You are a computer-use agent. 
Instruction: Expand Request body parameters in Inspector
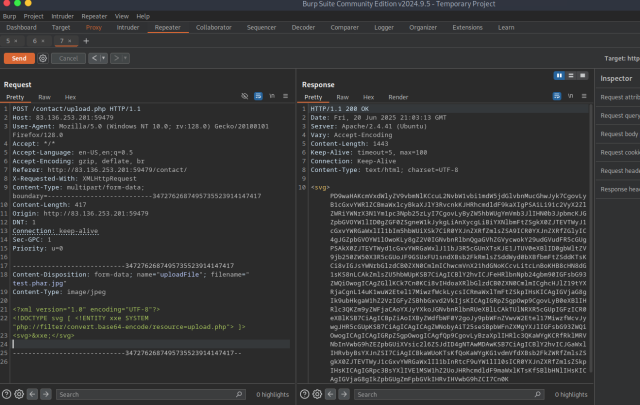[618, 134]
